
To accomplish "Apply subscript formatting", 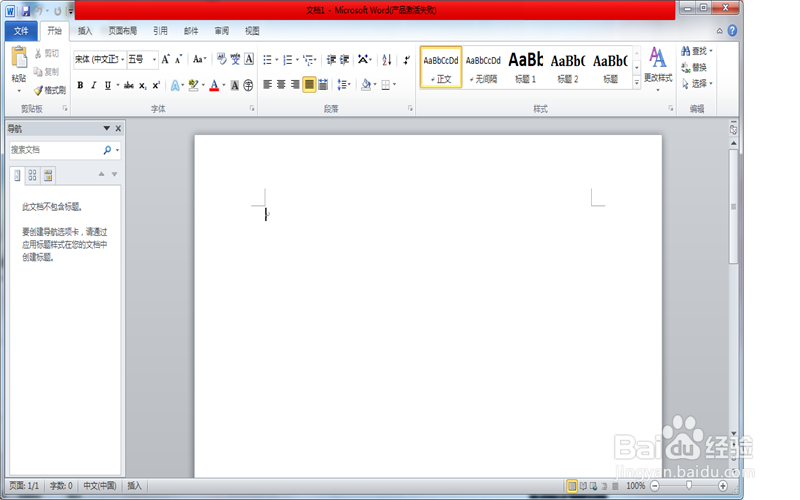I will (x=142, y=85).
